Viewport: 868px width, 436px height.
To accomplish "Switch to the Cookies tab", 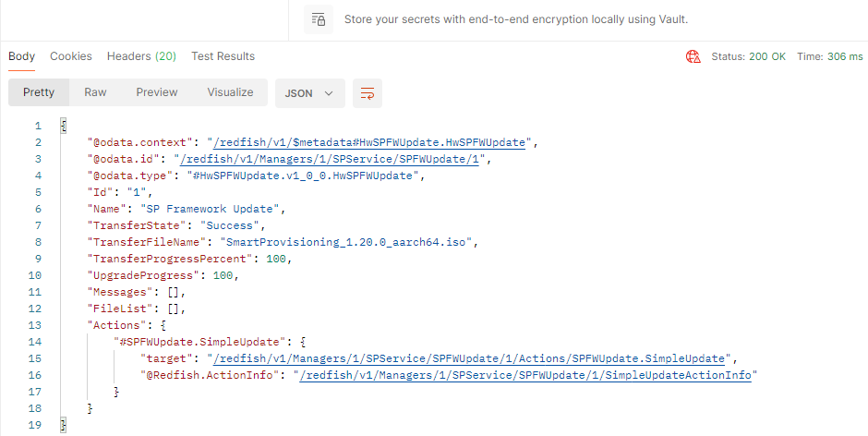I will coord(71,56).
